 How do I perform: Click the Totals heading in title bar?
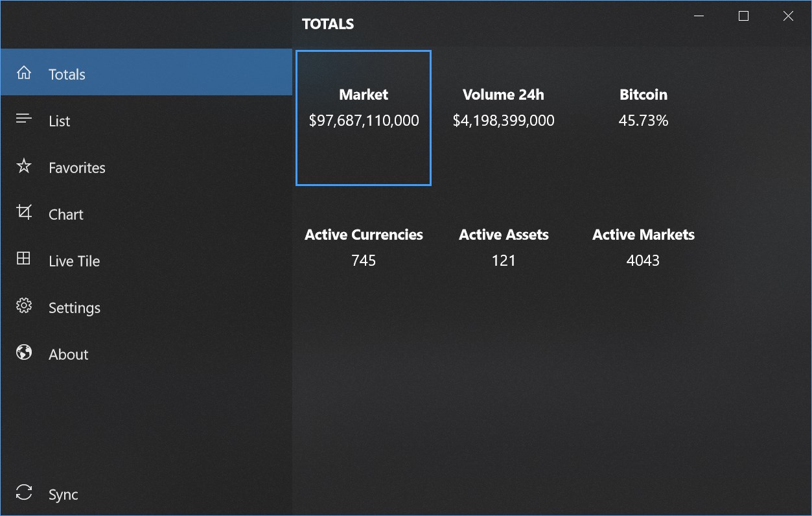pos(327,23)
